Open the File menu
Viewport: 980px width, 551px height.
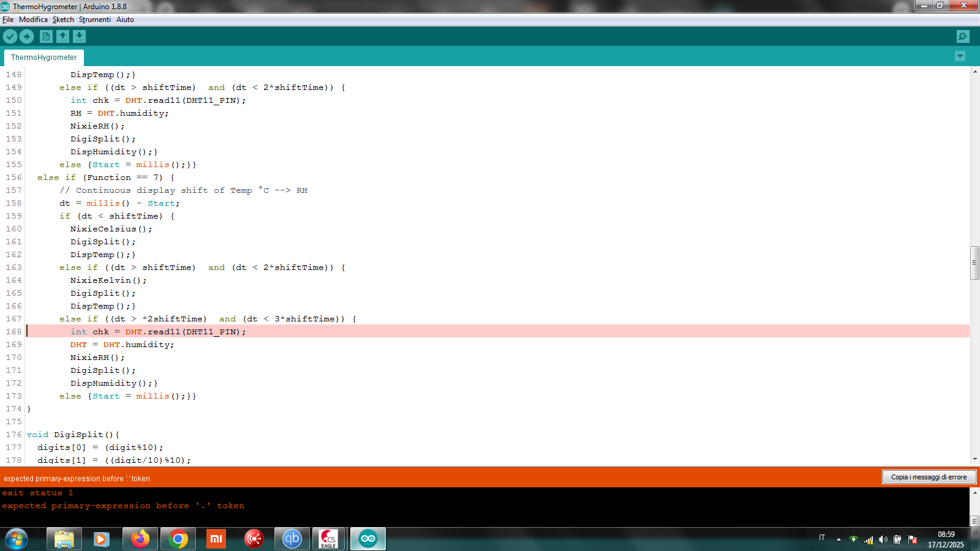click(8, 20)
